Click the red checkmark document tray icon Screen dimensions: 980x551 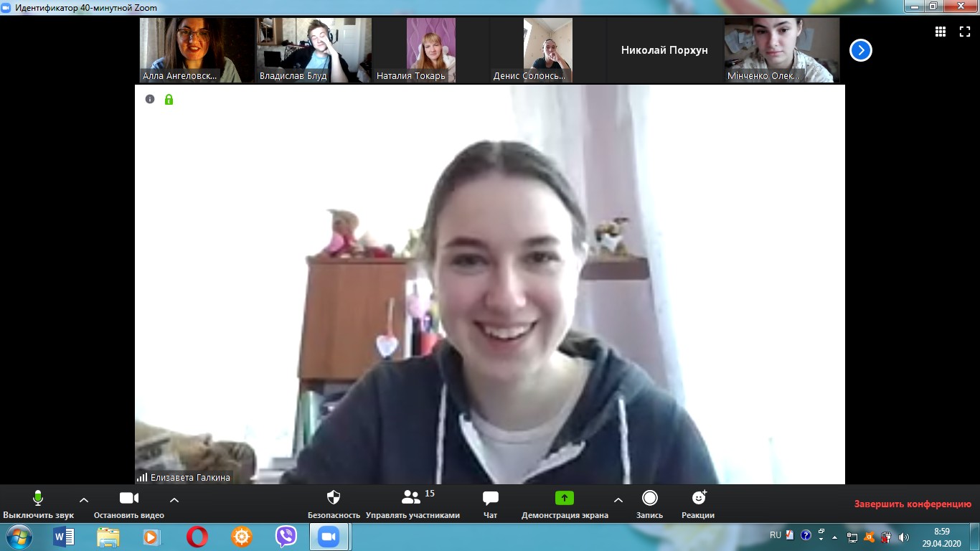(x=790, y=535)
